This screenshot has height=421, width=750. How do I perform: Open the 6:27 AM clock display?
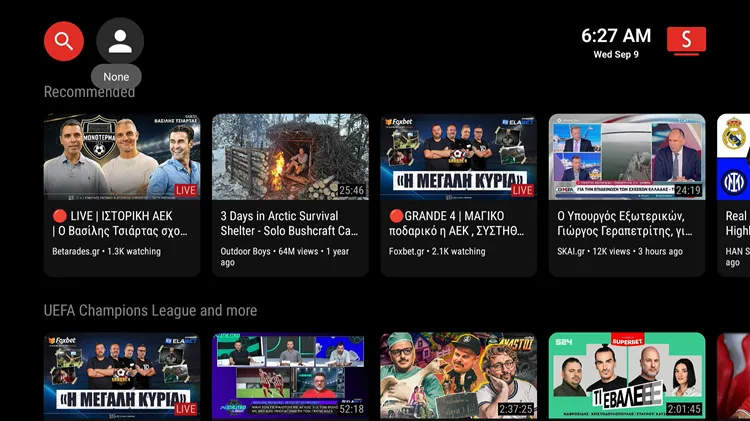pos(616,35)
